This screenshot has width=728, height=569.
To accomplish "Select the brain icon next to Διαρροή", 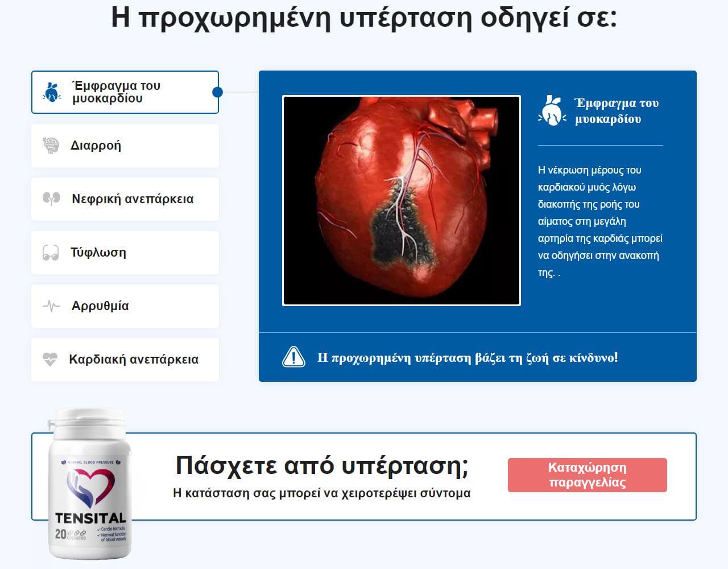I will coord(52,145).
